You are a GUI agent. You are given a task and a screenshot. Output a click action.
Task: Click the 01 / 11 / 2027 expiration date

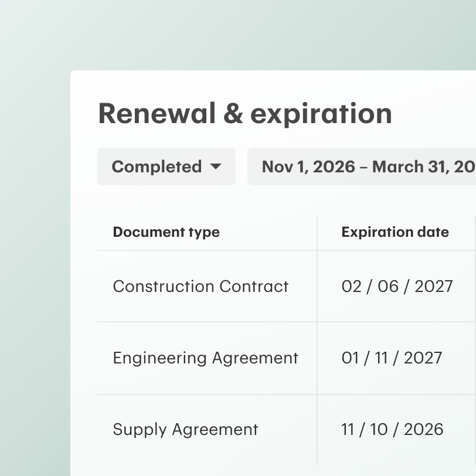pos(392,358)
